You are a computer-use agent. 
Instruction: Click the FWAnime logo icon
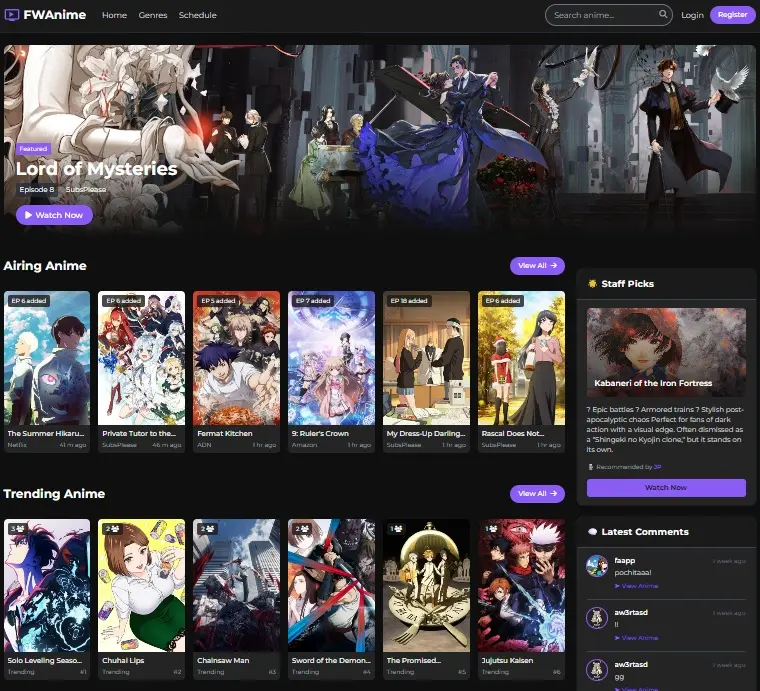[12, 15]
